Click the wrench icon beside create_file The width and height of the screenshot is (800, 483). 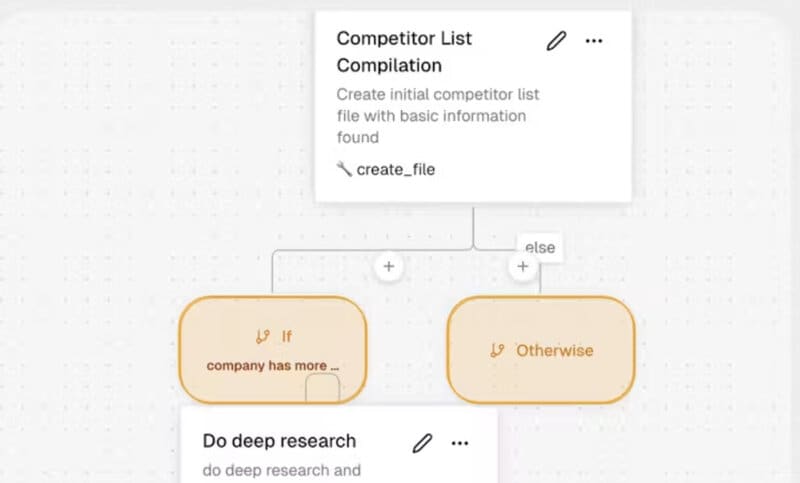click(344, 169)
